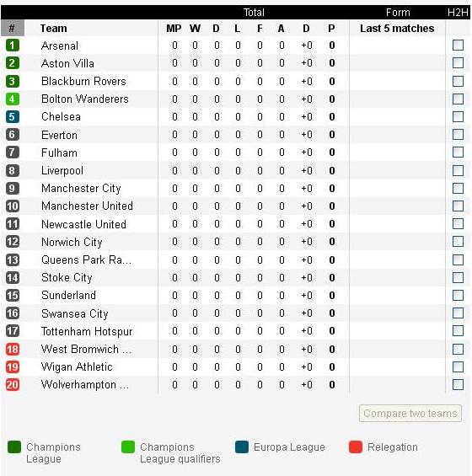The width and height of the screenshot is (472, 476).
Task: Click the grey position 10 badge
Action: click(13, 206)
